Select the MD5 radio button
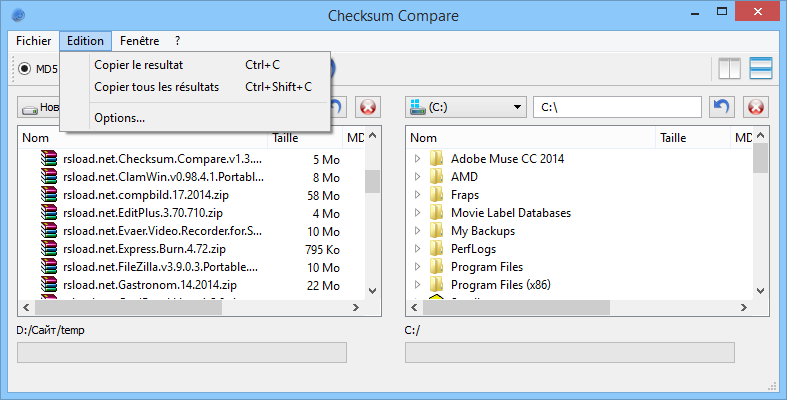This screenshot has height=400, width=787. click(25, 68)
